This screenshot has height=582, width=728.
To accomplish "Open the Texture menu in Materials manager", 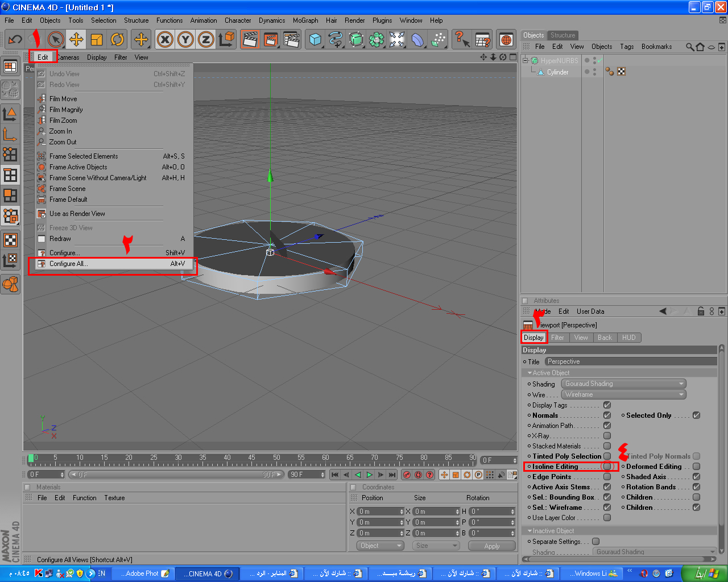I will point(114,498).
